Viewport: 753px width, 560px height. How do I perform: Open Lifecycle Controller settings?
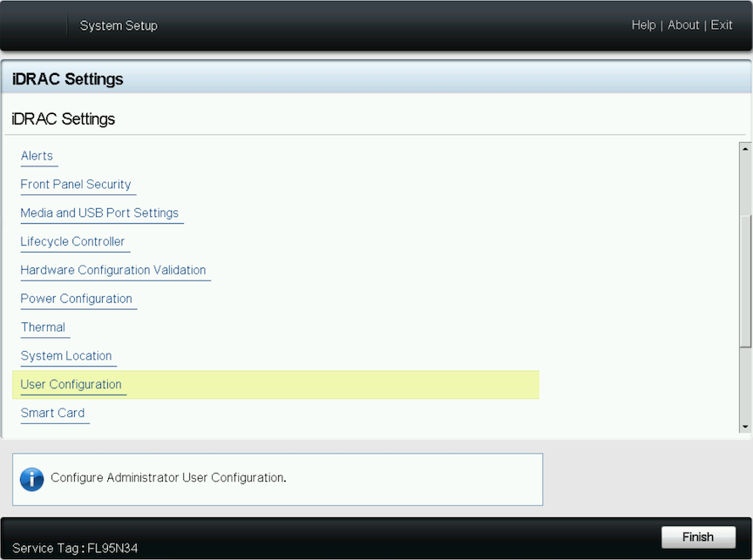[x=72, y=242]
